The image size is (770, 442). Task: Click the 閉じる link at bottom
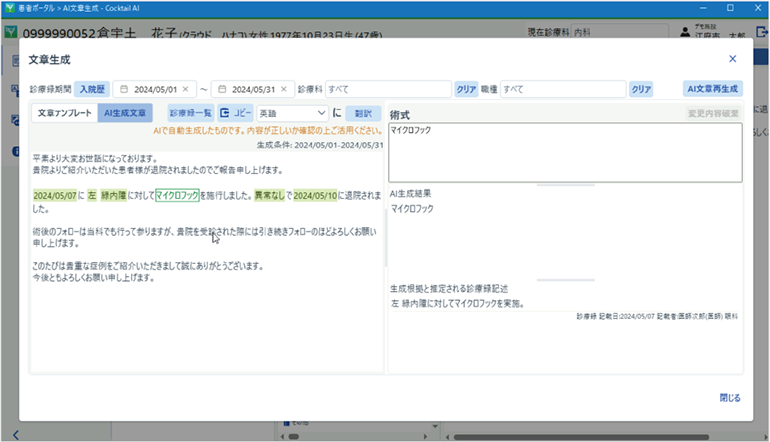(730, 397)
